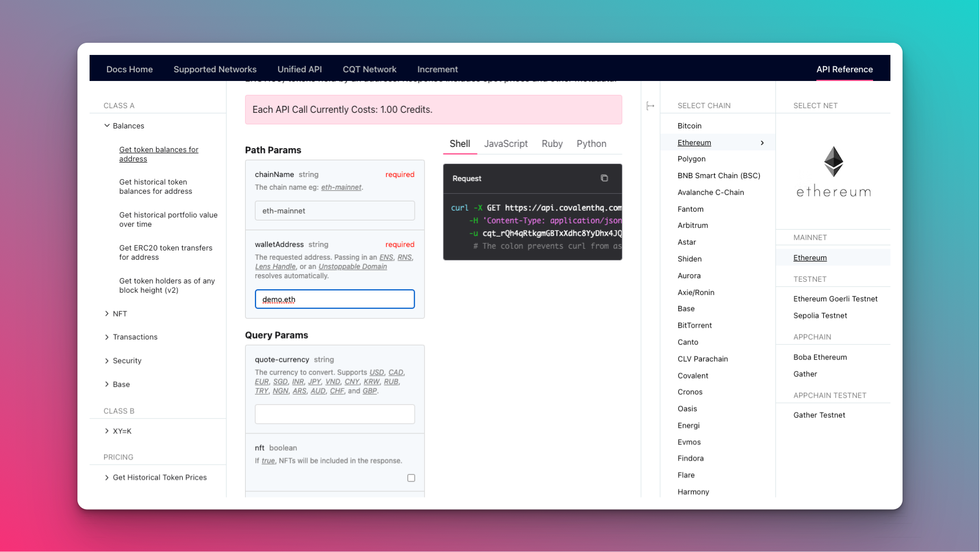Screen dimensions: 980x552
Task: Select Avalanche C-Chain
Action: click(x=711, y=193)
